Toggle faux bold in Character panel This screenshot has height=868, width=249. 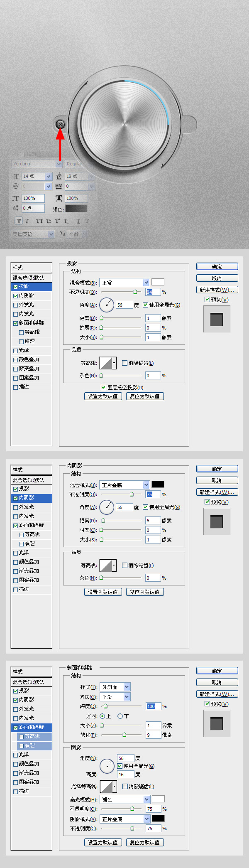pos(19,221)
